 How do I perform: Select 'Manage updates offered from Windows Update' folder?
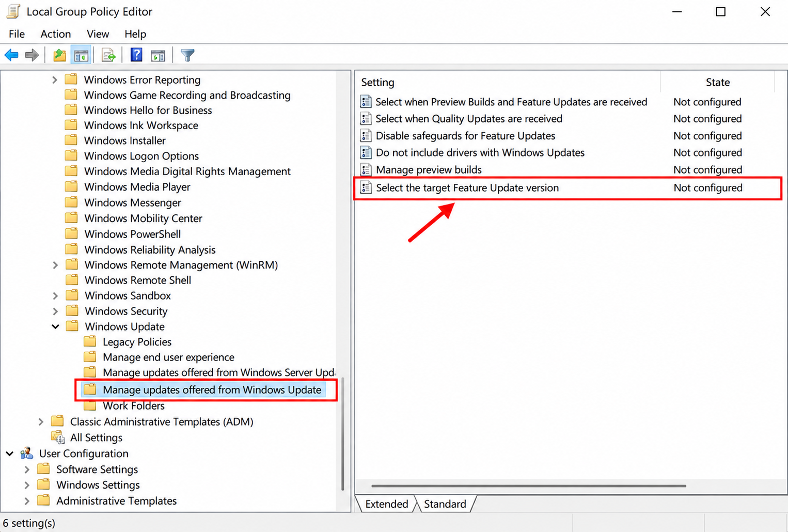[x=212, y=390]
